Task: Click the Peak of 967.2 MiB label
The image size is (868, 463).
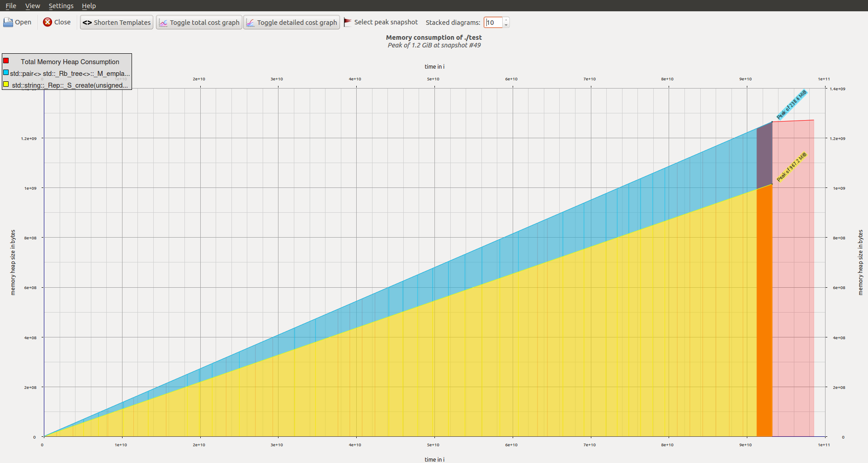Action: pyautogui.click(x=792, y=167)
